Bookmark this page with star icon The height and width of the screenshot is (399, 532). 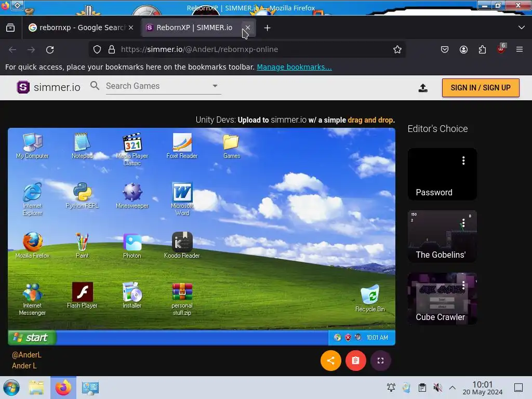click(x=397, y=49)
